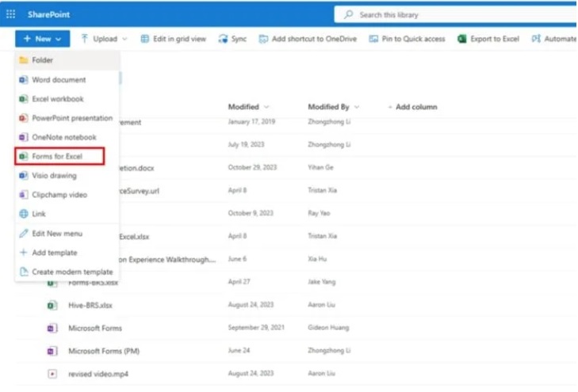Select Link in the New menu

pos(67,214)
